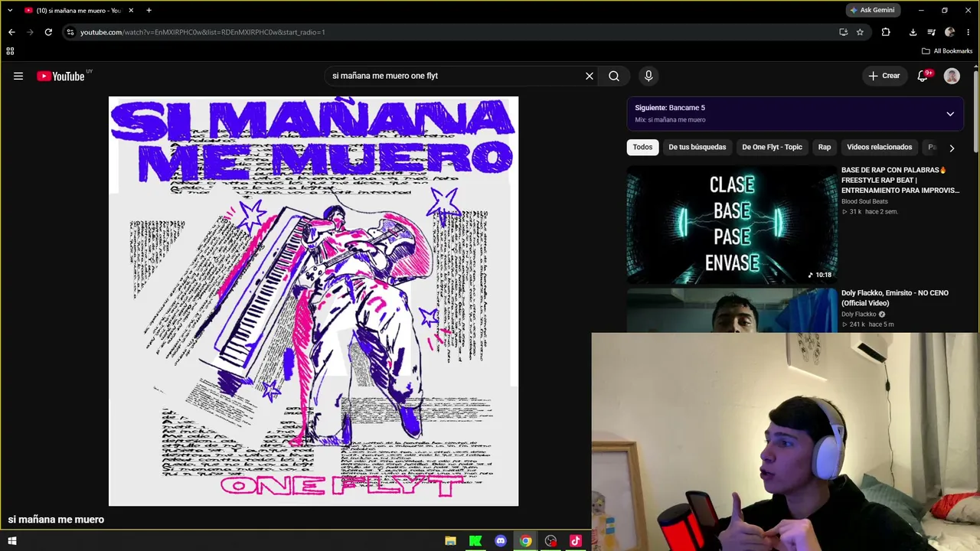Image resolution: width=980 pixels, height=551 pixels.
Task: Open the Doly Flackko channel name
Action: [x=859, y=314]
